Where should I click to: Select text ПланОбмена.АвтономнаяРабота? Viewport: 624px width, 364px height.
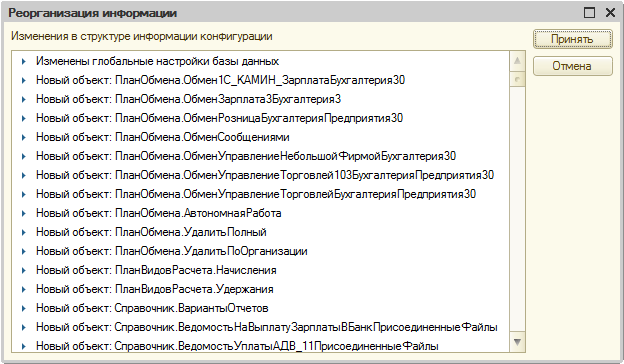198,213
